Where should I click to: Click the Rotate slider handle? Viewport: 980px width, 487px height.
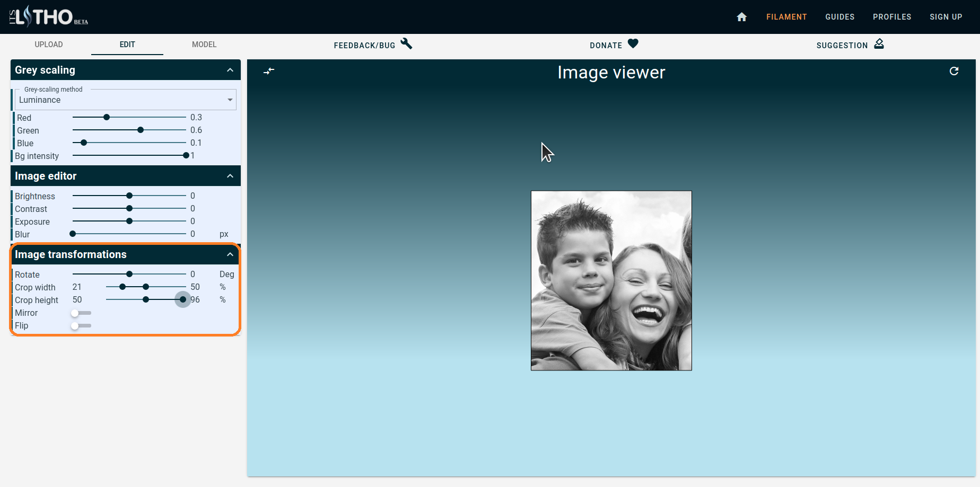pyautogui.click(x=129, y=274)
